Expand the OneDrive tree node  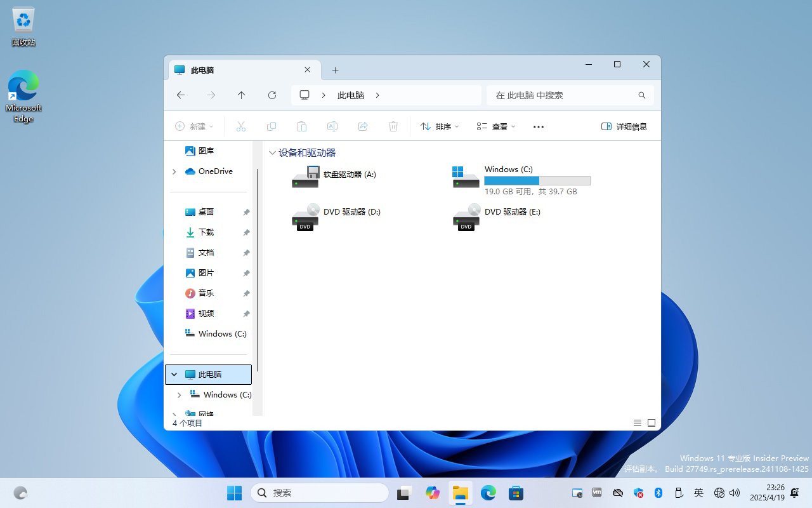pyautogui.click(x=174, y=171)
